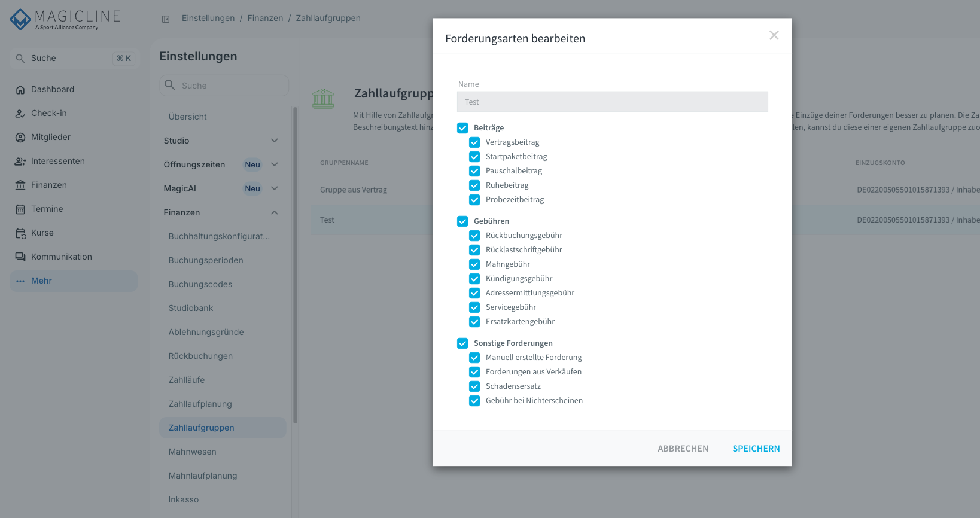Screen dimensions: 980x518
Task: Click the Name input field
Action: 613,102
